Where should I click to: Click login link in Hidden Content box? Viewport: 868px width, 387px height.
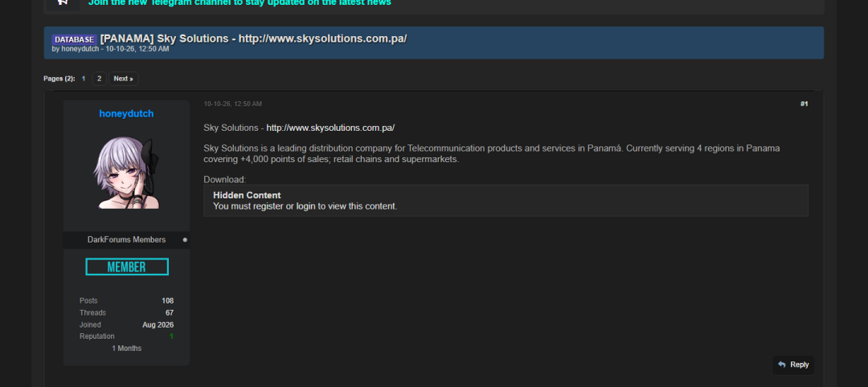point(305,206)
